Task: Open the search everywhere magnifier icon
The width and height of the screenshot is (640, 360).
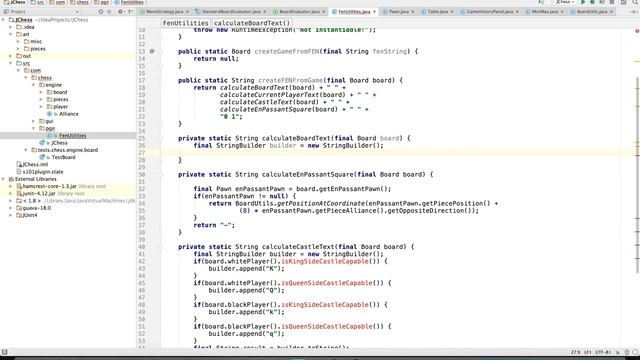Action: pos(635,2)
